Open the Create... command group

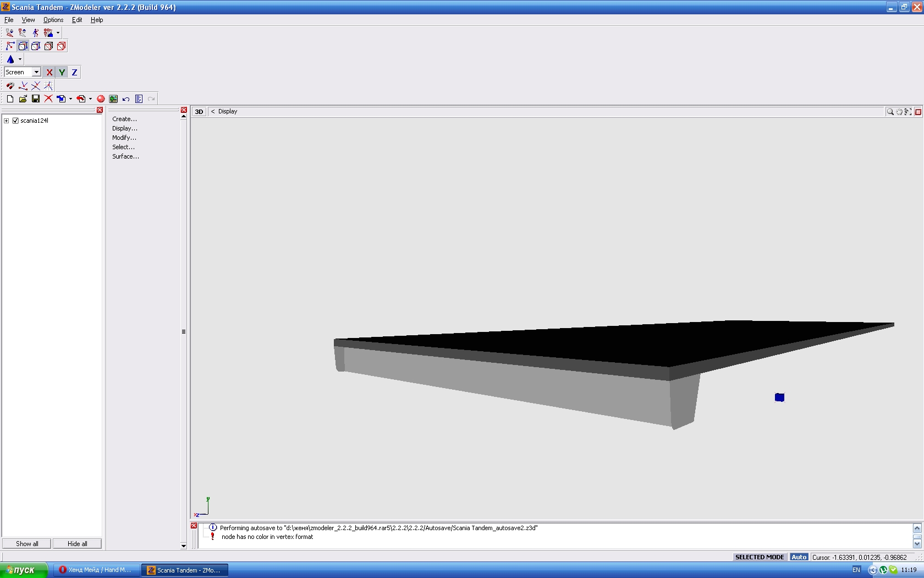pos(124,119)
